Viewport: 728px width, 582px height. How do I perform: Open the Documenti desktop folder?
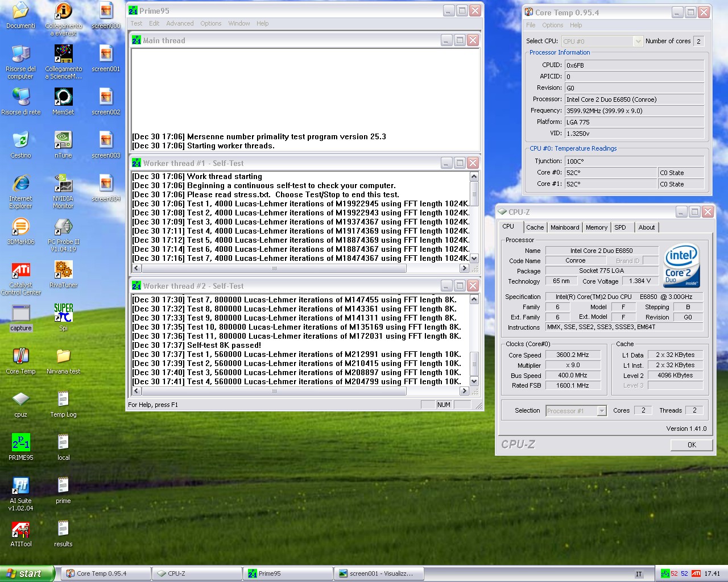(20, 15)
